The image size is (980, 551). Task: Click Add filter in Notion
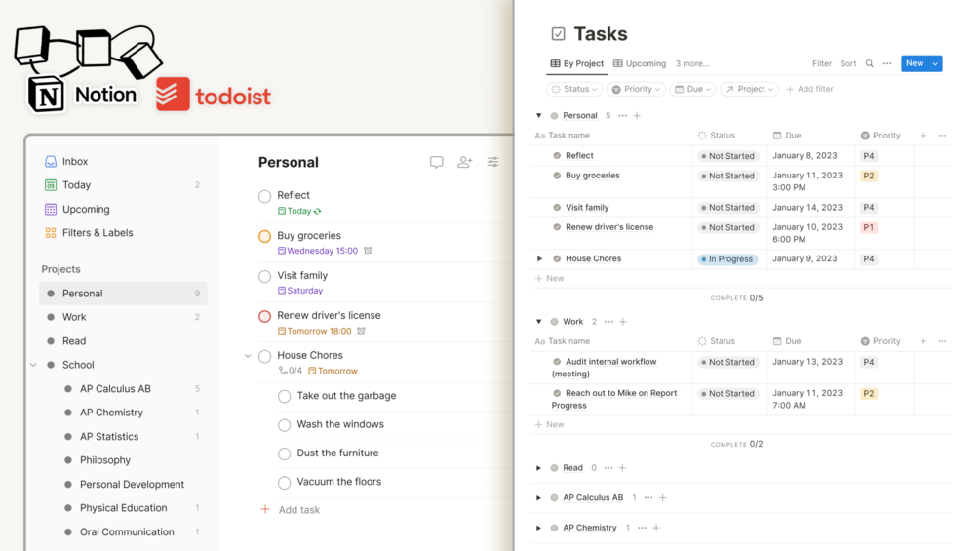click(809, 90)
